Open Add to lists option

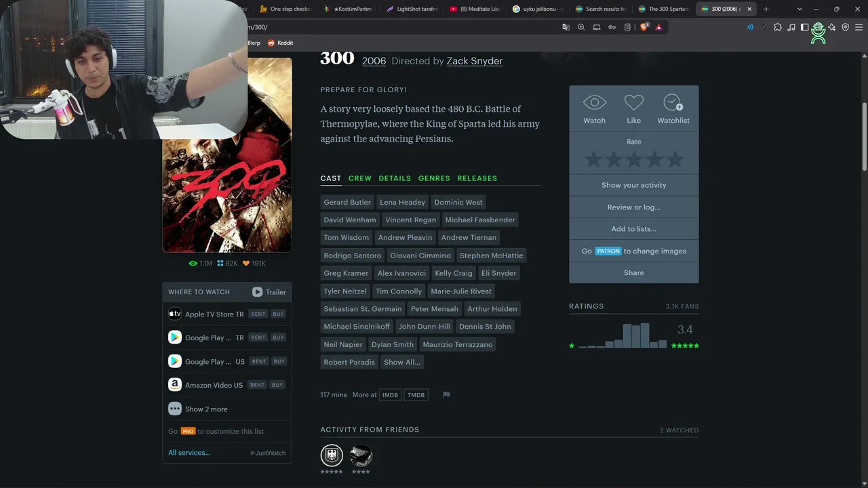(634, 229)
